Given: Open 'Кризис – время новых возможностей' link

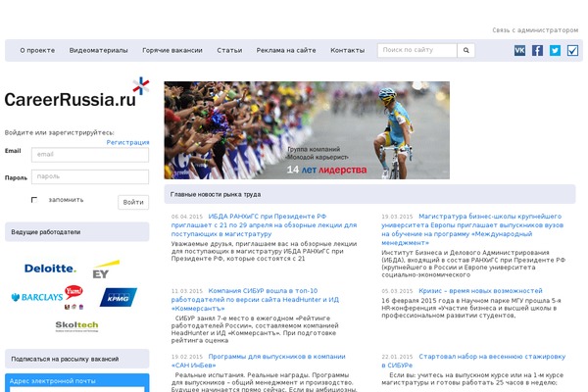Looking at the screenshot, I should point(480,291).
